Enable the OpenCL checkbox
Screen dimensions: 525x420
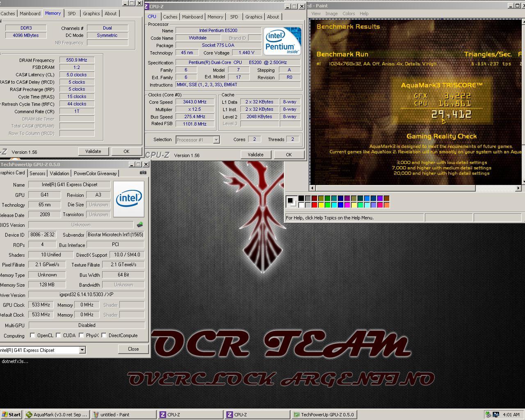coord(33,336)
